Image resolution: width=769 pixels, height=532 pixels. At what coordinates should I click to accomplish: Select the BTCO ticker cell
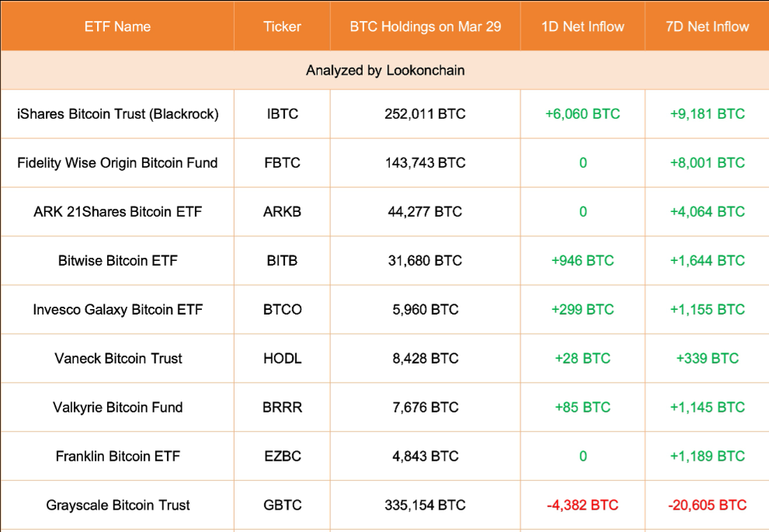point(282,310)
